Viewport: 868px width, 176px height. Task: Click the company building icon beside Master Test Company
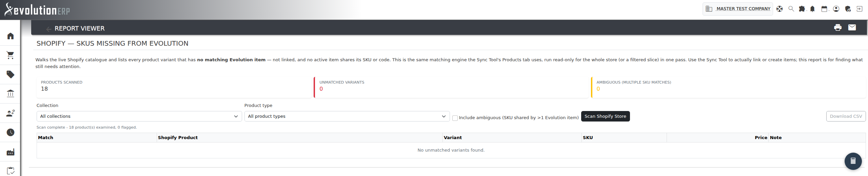click(709, 9)
